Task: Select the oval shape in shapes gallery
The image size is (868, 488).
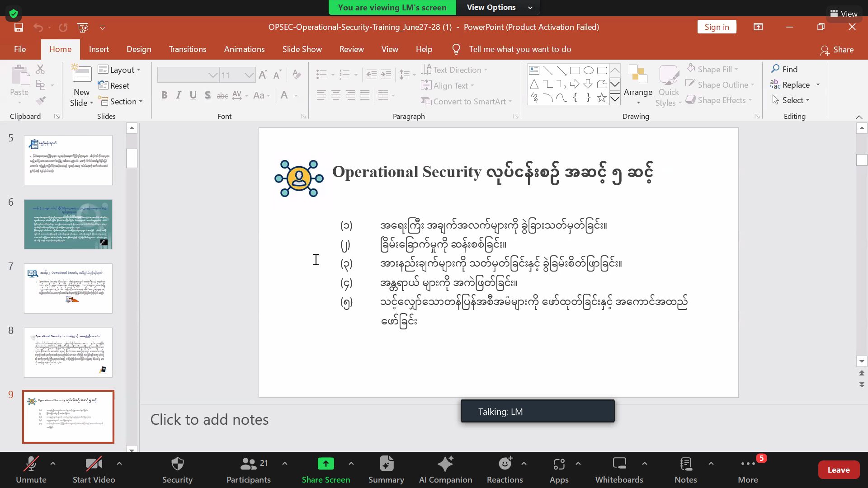Action: [x=588, y=70]
